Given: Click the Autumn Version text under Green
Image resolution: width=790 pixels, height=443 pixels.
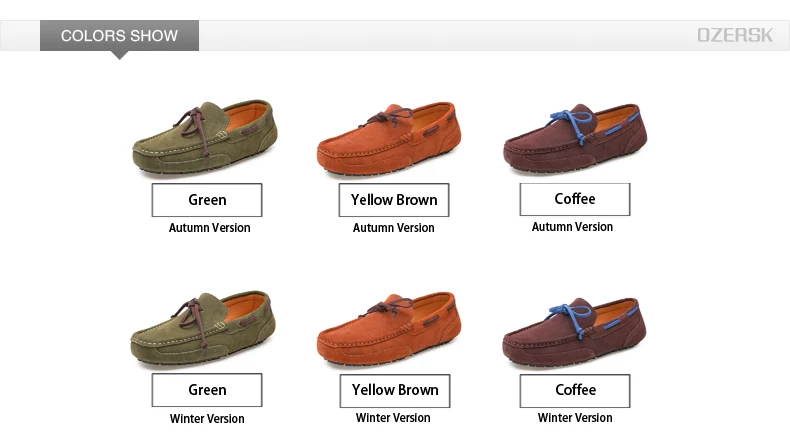Looking at the screenshot, I should pos(210,228).
